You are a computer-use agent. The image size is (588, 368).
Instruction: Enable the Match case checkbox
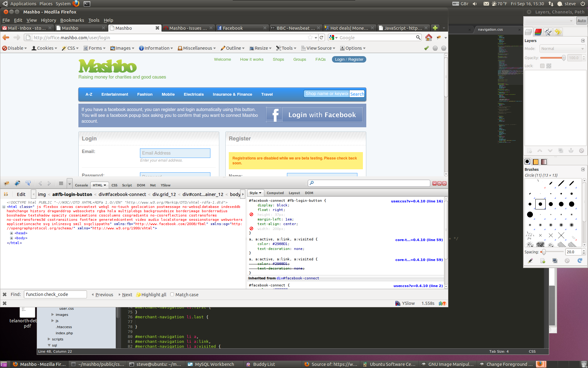click(172, 294)
